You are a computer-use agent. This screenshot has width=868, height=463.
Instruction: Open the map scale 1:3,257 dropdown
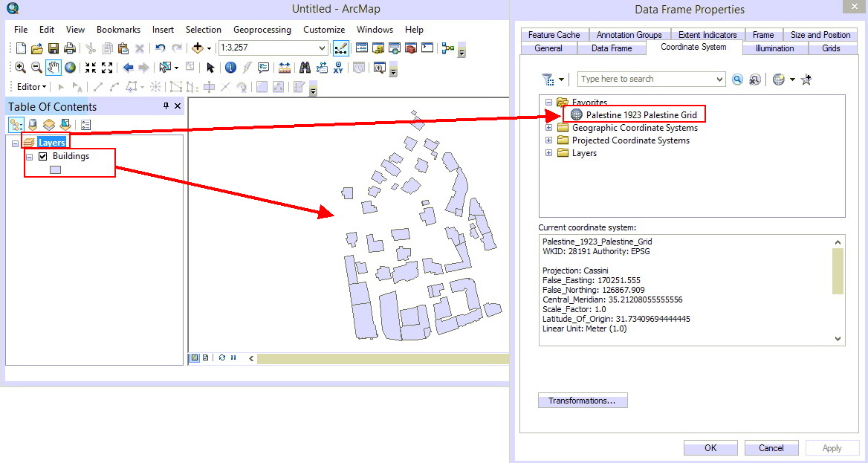coord(323,48)
